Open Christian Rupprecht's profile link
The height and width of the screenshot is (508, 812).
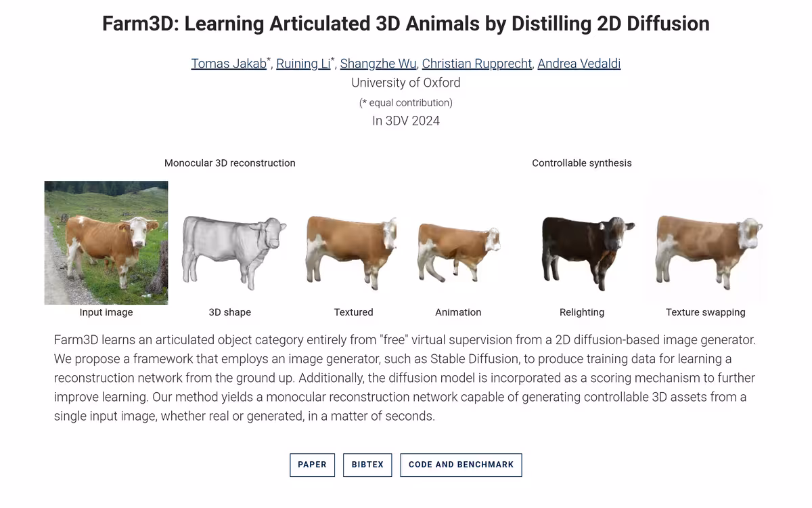click(x=477, y=64)
